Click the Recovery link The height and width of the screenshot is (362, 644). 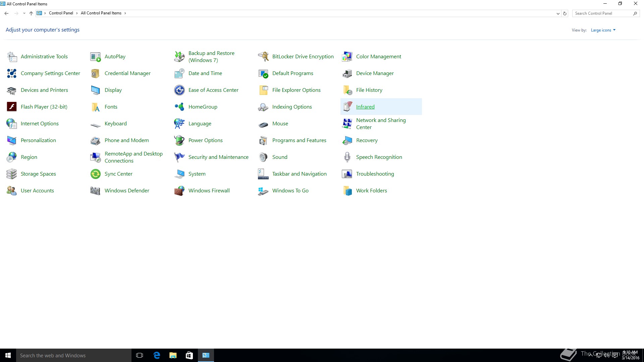coord(367,140)
